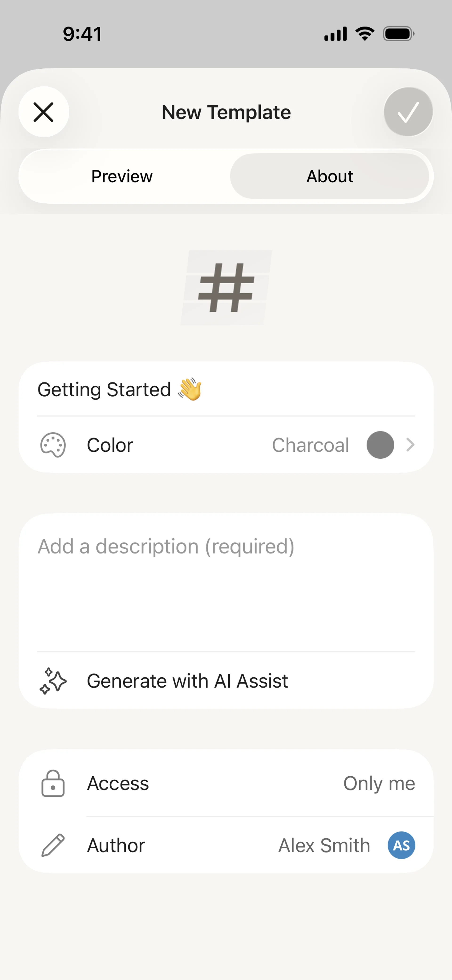Image resolution: width=452 pixels, height=980 pixels.
Task: Tap the battery icon in status bar
Action: click(398, 34)
